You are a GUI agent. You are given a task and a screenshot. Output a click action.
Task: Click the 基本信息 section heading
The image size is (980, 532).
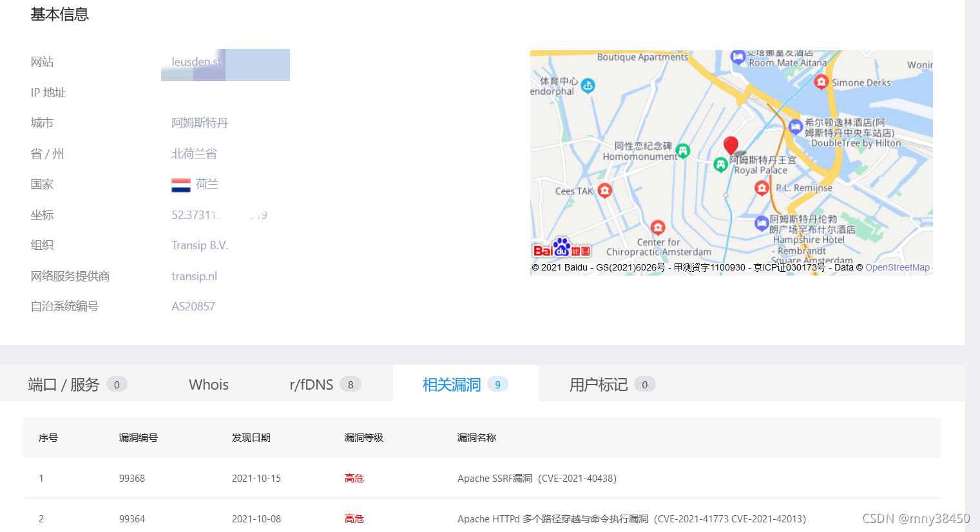point(60,15)
